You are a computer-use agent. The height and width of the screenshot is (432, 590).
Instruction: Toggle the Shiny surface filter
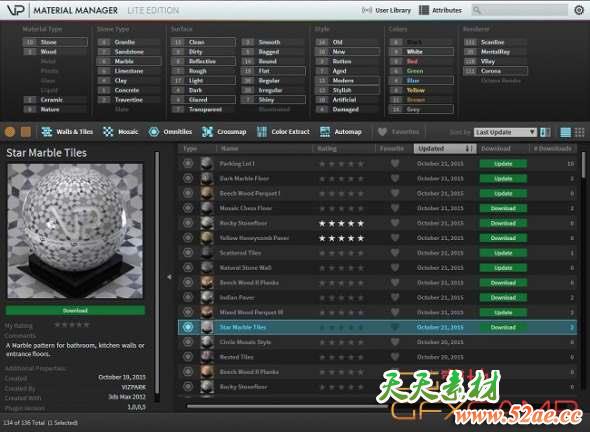click(274, 100)
